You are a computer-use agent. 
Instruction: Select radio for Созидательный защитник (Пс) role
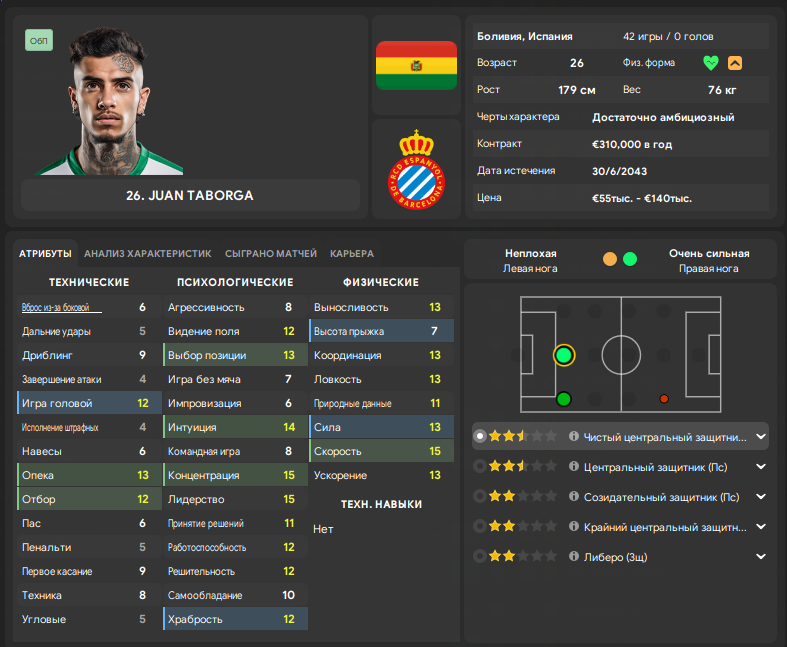tap(480, 496)
